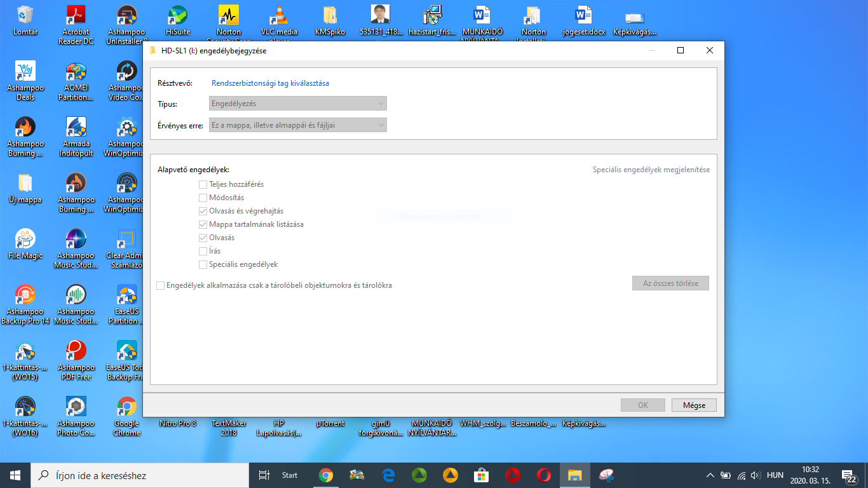Check the Speciális engedélyek checkbox

click(x=203, y=264)
